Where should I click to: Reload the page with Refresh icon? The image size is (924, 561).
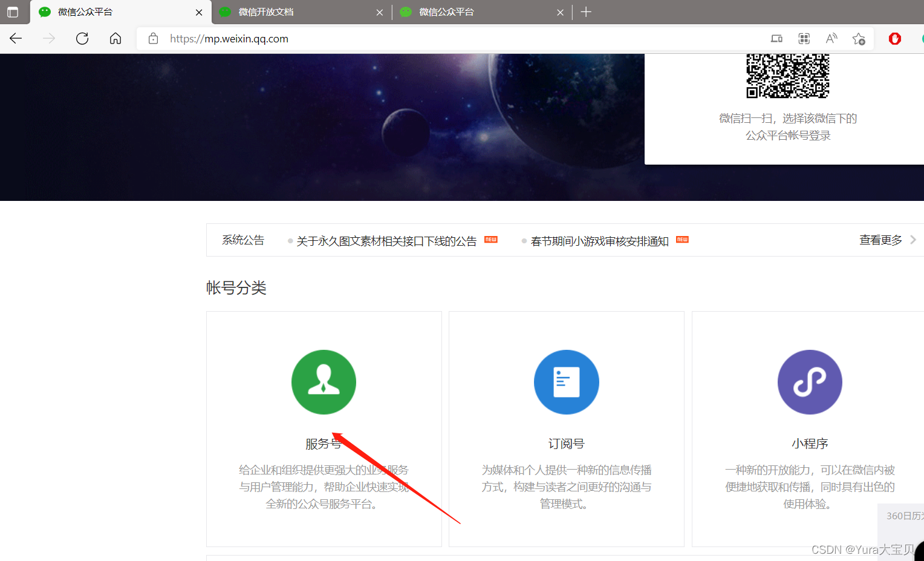click(82, 39)
